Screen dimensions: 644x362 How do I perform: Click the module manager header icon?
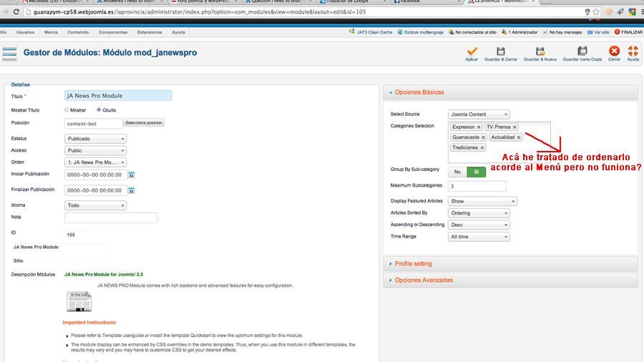[9, 54]
